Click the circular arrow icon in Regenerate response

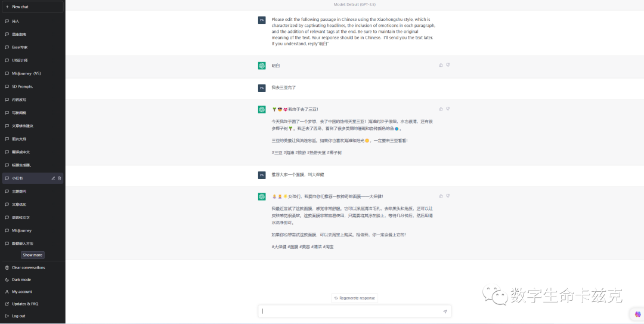click(x=336, y=298)
